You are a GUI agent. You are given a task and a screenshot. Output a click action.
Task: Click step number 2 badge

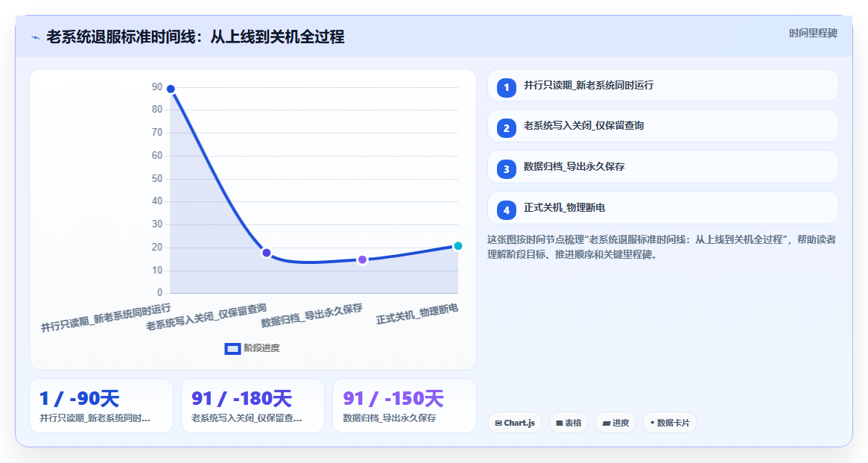tap(506, 128)
